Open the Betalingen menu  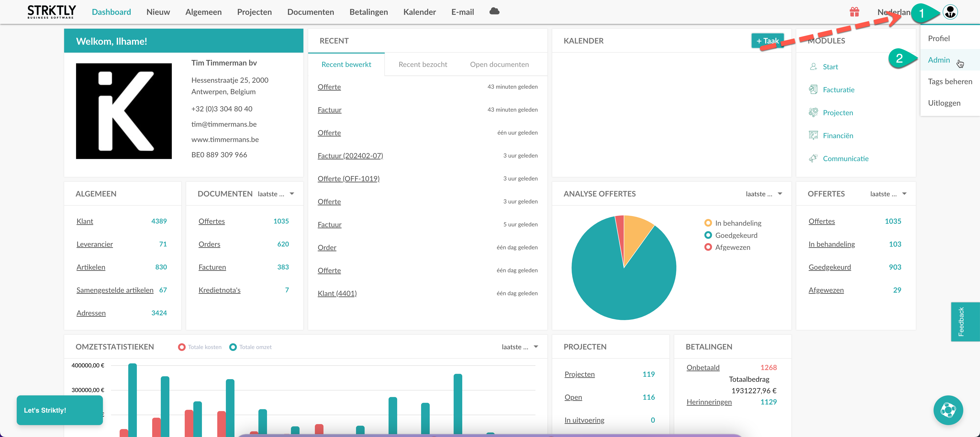click(x=369, y=12)
